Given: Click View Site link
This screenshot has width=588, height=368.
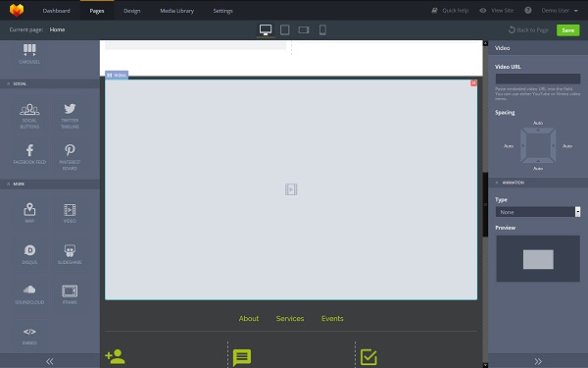Looking at the screenshot, I should 497,11.
